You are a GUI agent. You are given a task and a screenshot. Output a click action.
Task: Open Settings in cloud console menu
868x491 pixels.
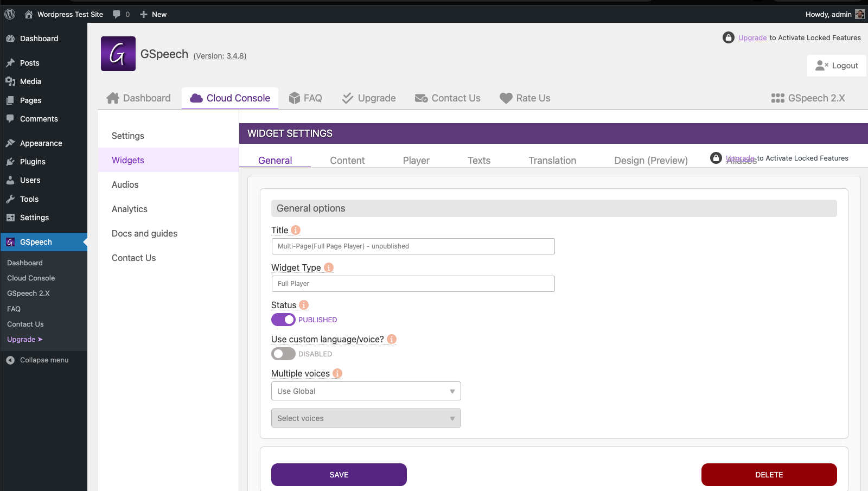[x=168, y=136]
